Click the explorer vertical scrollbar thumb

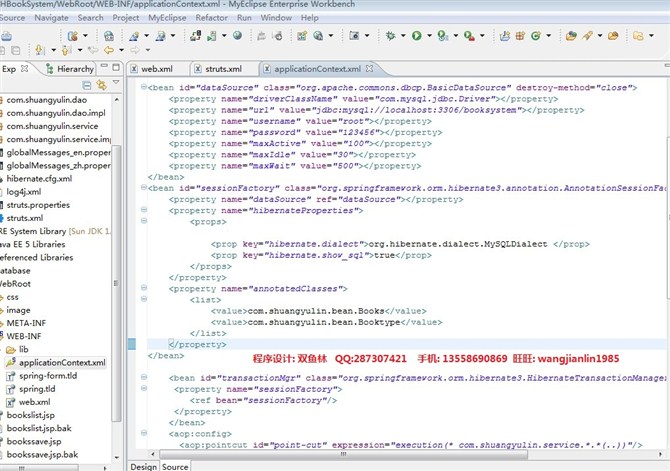click(x=116, y=283)
